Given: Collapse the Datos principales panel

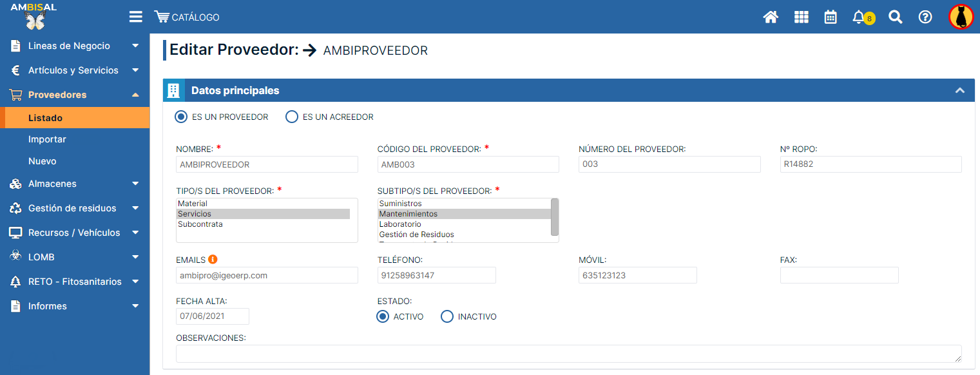Looking at the screenshot, I should 959,91.
